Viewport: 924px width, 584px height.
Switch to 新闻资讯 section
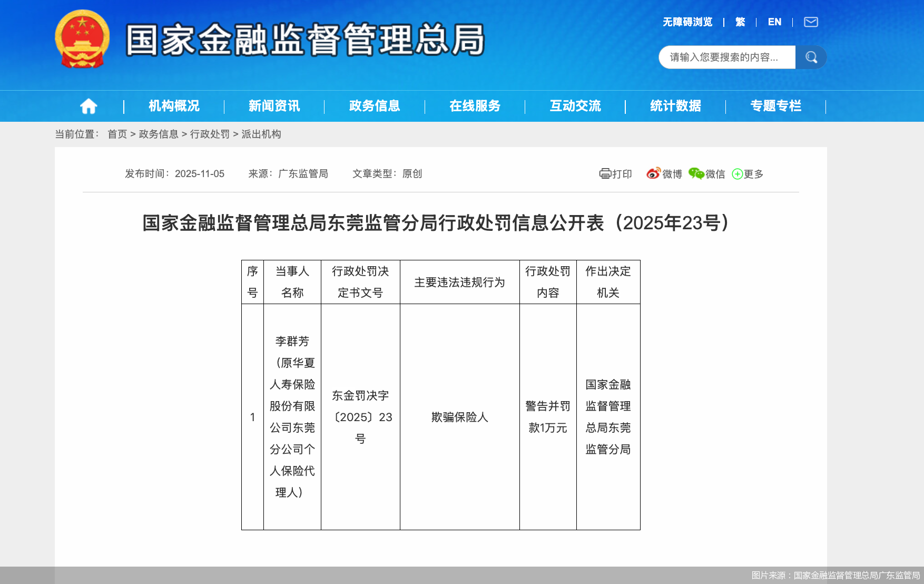point(274,105)
